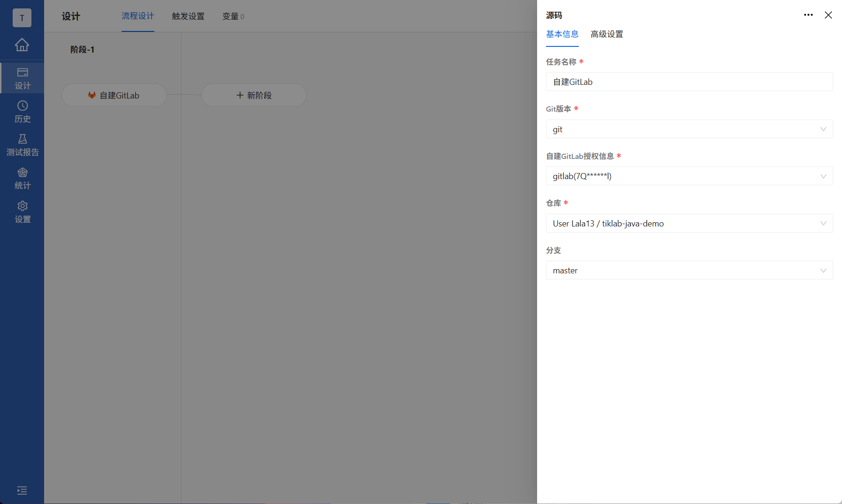The height and width of the screenshot is (504, 842).
Task: Open the more options (...) menu in 源码 panel
Action: (x=808, y=15)
